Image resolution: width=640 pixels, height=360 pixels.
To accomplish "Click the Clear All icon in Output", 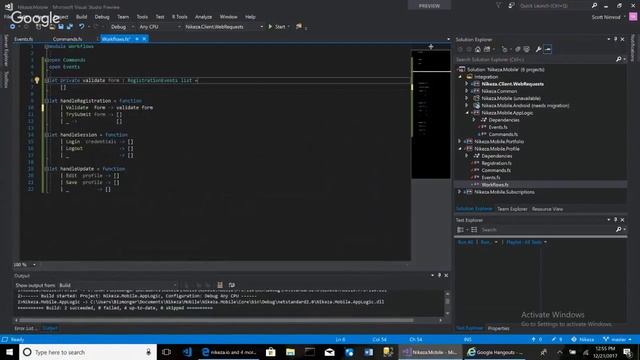I will pos(220,285).
